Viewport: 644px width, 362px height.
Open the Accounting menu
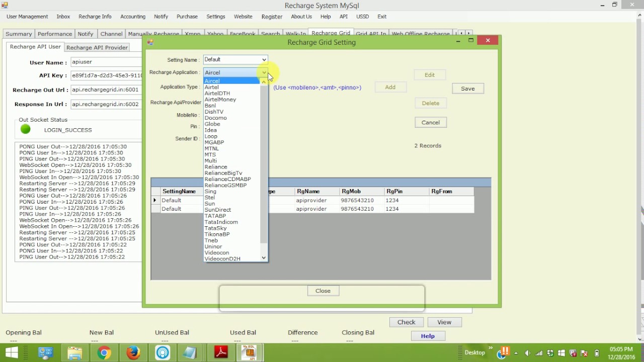point(133,17)
